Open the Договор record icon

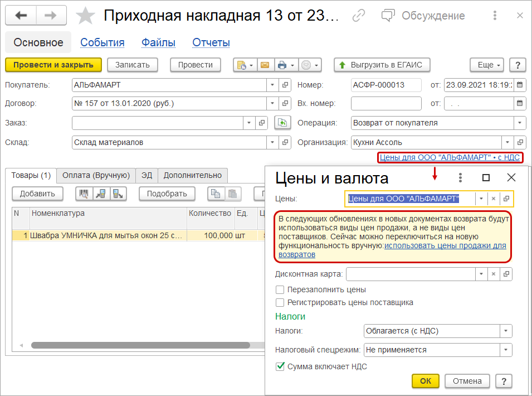click(x=285, y=103)
